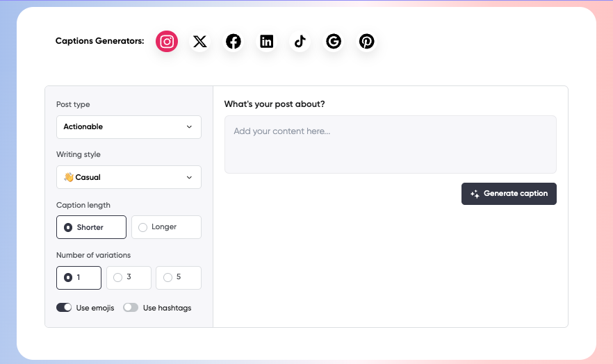Choose the LinkedIn caption generator icon

pyautogui.click(x=267, y=42)
